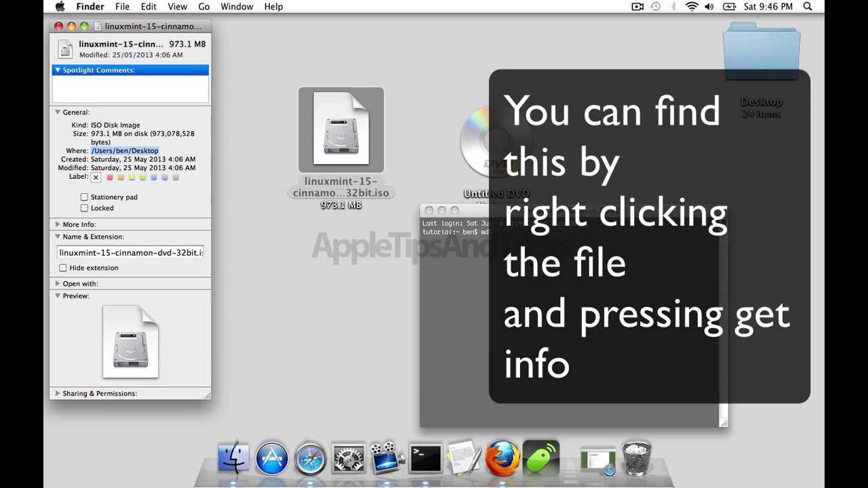Open the Edit menu
This screenshot has height=488, width=868.
[x=149, y=6]
